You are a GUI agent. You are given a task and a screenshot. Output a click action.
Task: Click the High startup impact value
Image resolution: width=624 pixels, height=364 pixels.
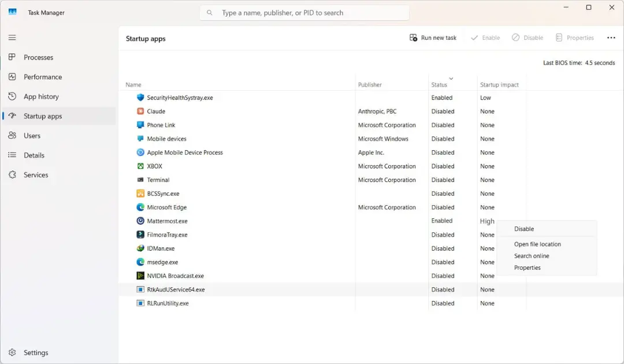(487, 221)
